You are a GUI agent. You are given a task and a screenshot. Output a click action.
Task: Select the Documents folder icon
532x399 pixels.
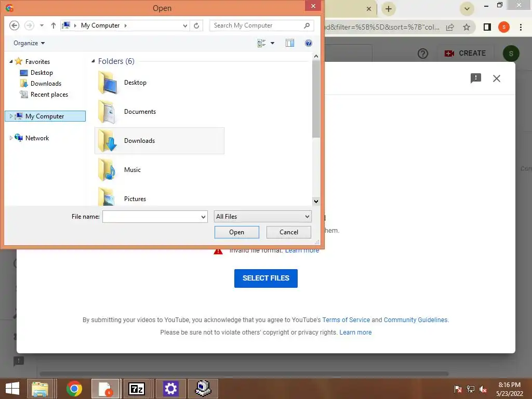[x=108, y=112]
